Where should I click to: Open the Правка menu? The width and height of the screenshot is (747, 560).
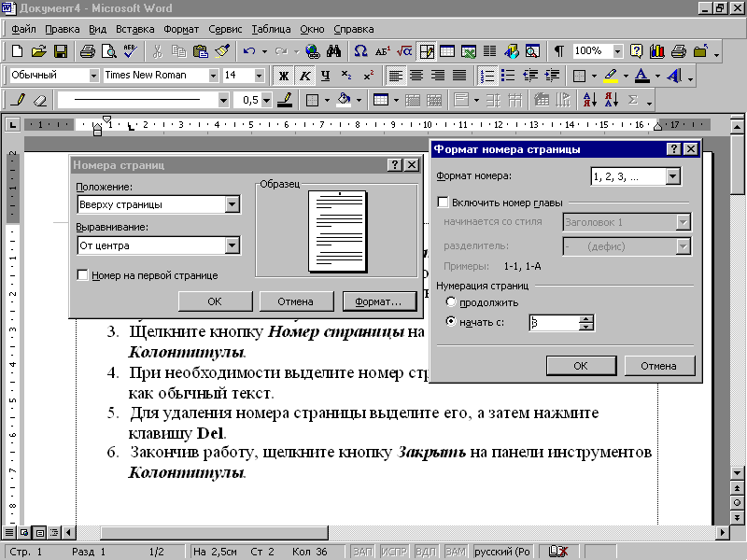tap(62, 29)
